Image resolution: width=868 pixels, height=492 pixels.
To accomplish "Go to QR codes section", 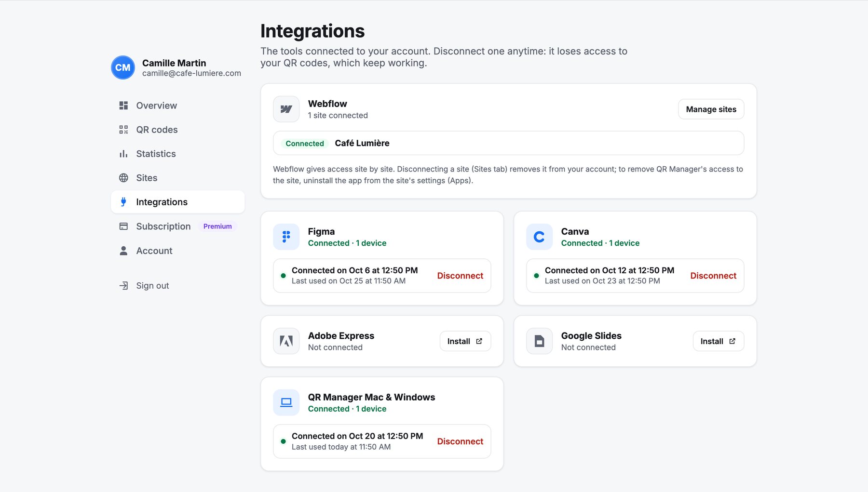I will [177, 130].
